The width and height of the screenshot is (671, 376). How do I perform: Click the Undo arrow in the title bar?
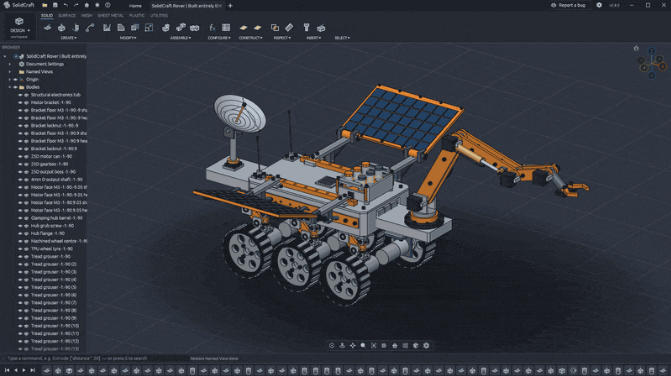(65, 6)
